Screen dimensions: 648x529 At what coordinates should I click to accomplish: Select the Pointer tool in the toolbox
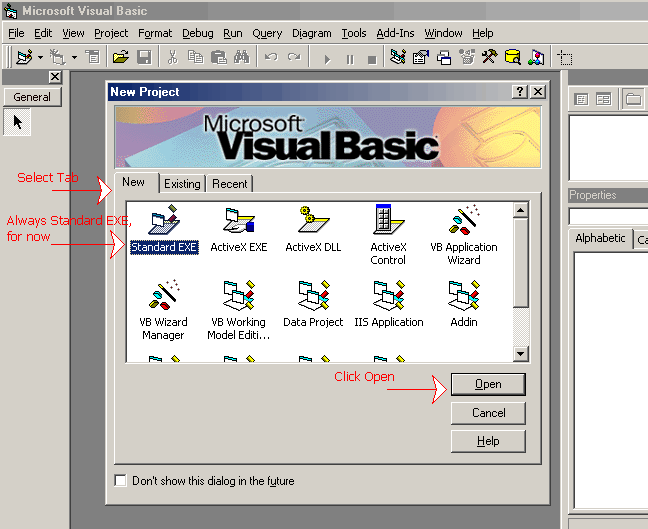pyautogui.click(x=17, y=122)
